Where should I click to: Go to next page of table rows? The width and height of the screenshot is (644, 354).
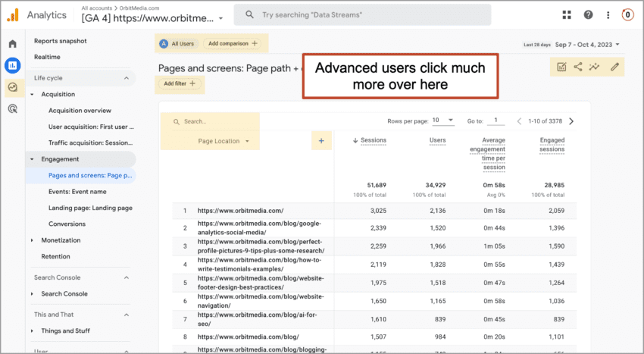coord(571,121)
